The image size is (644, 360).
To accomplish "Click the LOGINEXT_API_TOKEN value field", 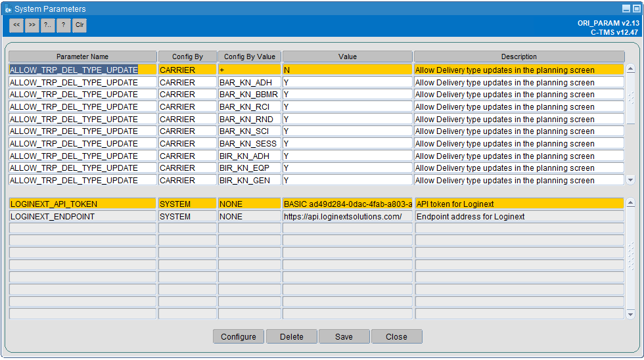I will coord(348,204).
